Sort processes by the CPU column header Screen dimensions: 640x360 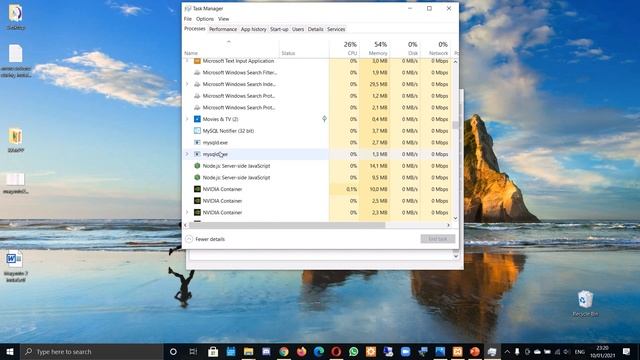[344, 48]
